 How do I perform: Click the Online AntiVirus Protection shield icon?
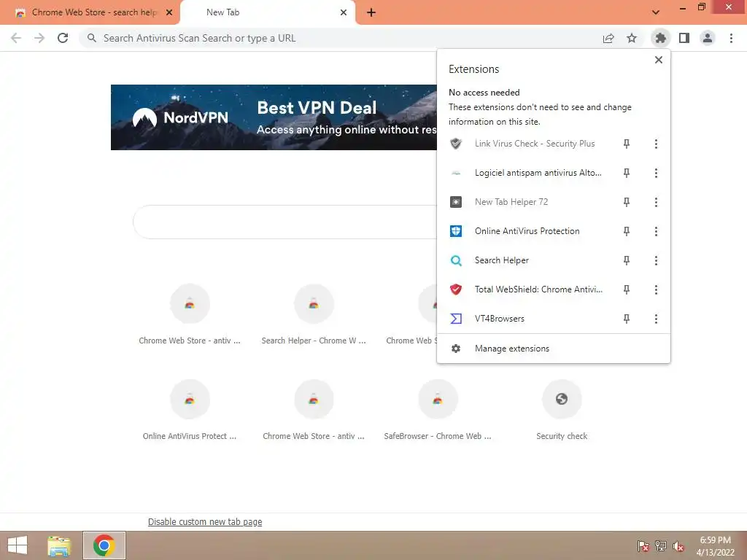(456, 231)
